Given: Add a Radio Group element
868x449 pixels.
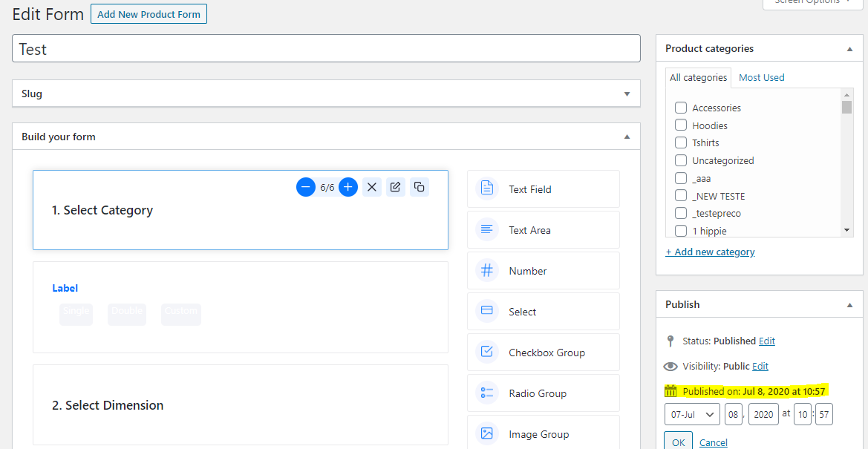Looking at the screenshot, I should (543, 393).
